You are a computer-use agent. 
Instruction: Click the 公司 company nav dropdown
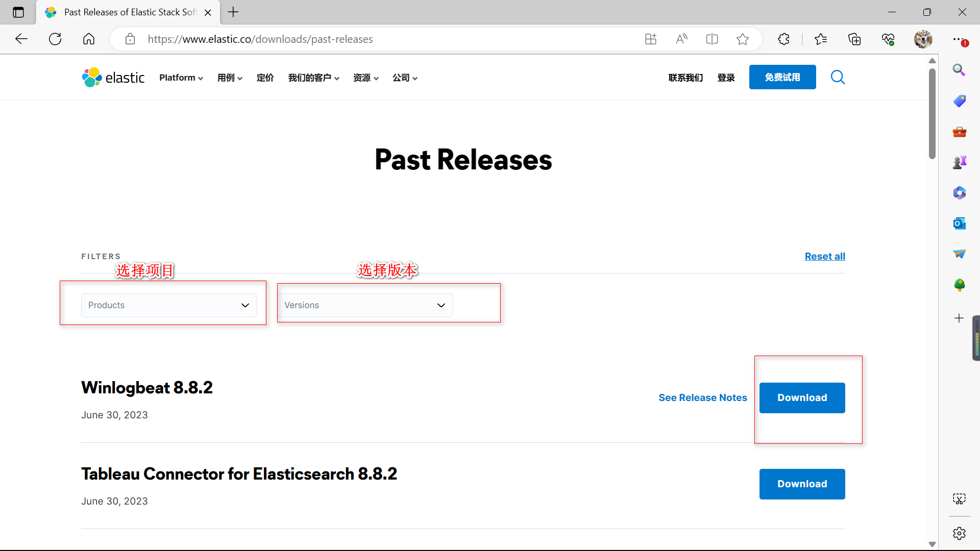pos(404,78)
